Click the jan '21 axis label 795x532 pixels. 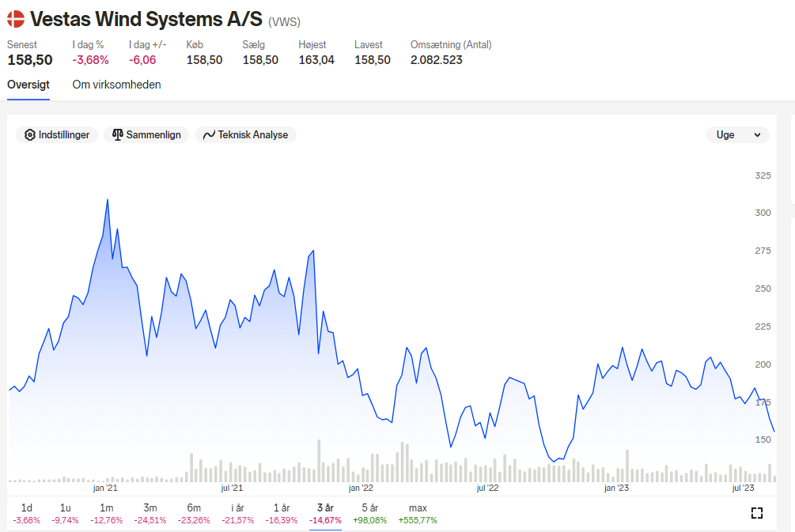pyautogui.click(x=105, y=488)
